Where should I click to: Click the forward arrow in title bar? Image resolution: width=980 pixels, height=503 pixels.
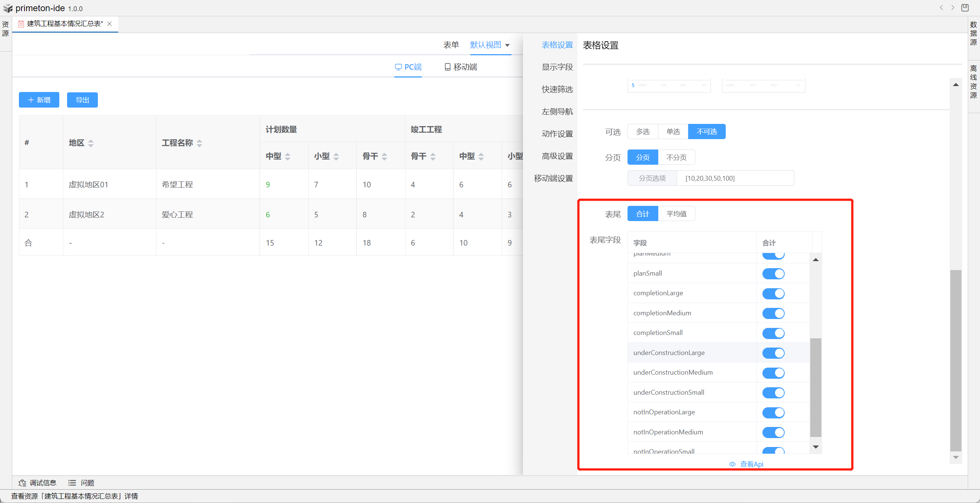click(953, 8)
